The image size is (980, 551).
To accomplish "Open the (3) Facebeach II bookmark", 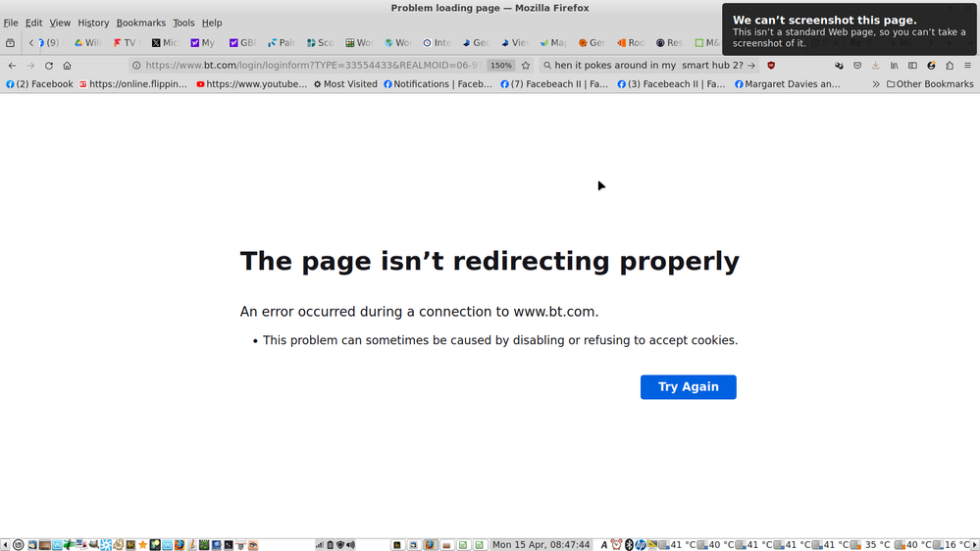I will [671, 83].
